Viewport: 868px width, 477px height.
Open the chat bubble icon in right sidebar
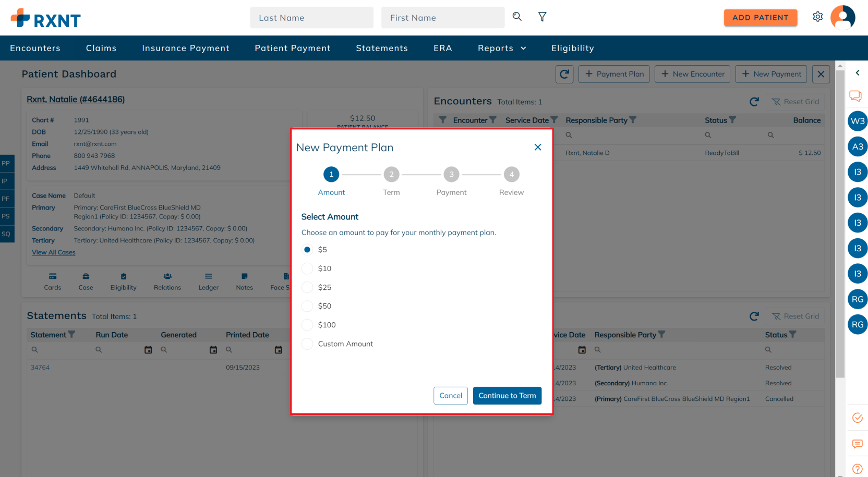855,96
